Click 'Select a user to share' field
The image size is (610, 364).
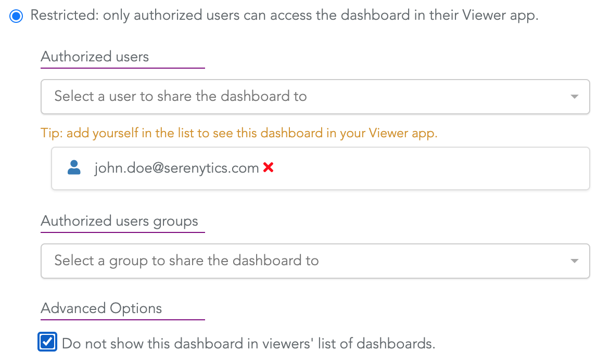(315, 97)
